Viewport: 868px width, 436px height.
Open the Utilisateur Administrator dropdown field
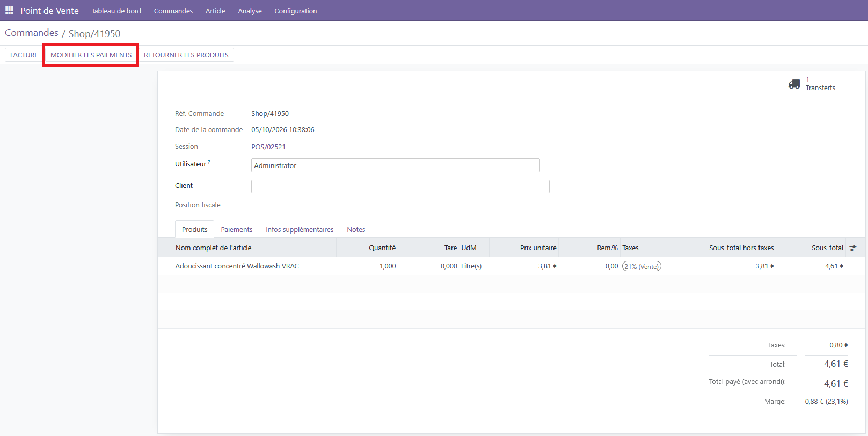click(x=396, y=165)
